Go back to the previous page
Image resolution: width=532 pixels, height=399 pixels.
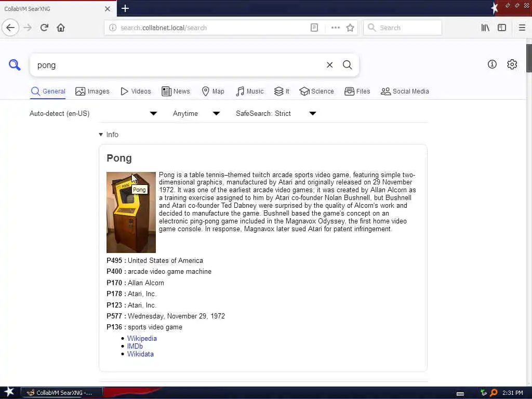[x=10, y=28]
